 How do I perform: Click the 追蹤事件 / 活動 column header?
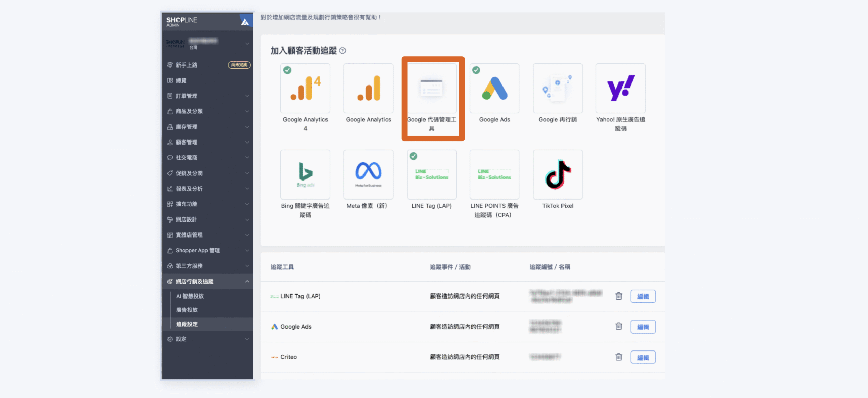click(450, 267)
